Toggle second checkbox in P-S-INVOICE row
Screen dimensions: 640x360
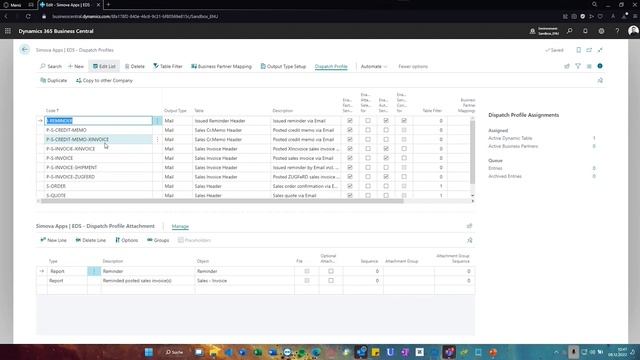pos(368,158)
